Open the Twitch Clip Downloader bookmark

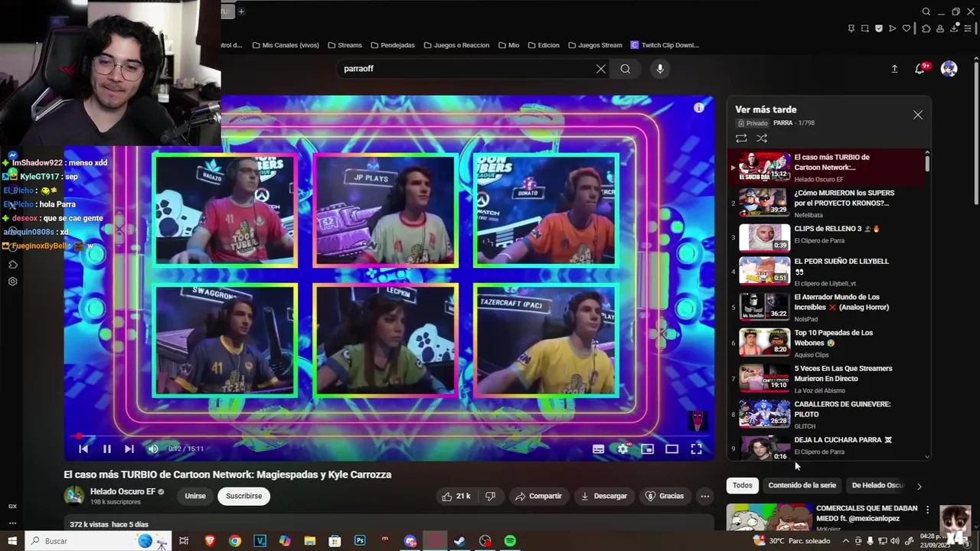click(x=665, y=45)
